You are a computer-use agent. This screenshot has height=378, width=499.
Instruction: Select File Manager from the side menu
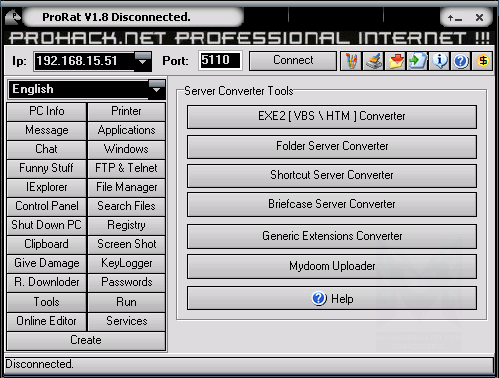pyautogui.click(x=127, y=187)
